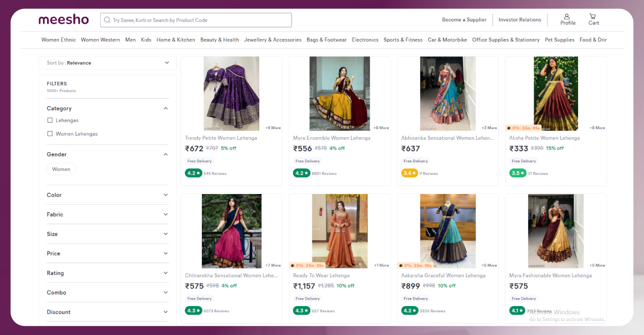The width and height of the screenshot is (644, 335).
Task: Toggle the Women gender filter chip
Action: (61, 169)
